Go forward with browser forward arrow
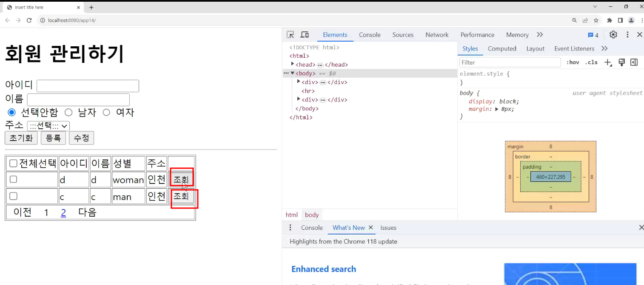Viewport: 644px width, 285px height. (x=18, y=20)
